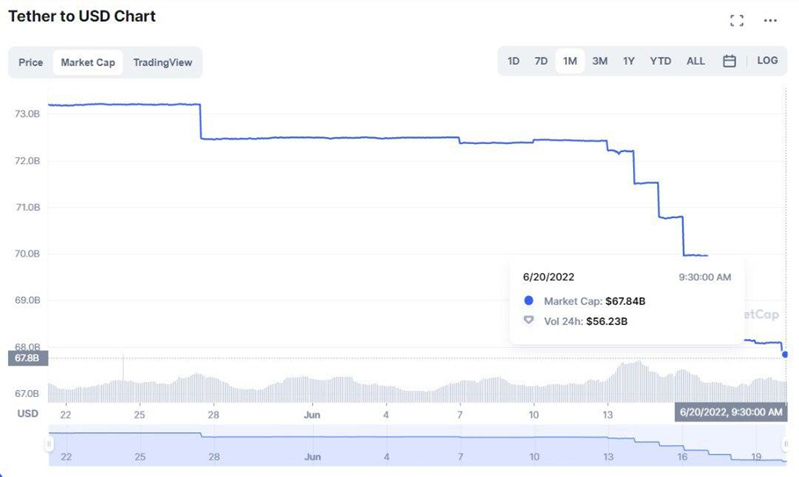Select the Market Cap tab
This screenshot has height=477, width=799.
coord(88,62)
